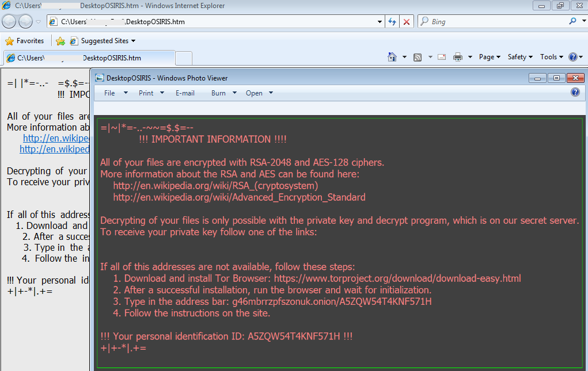
Task: Open the address bar history dropdown
Action: 379,21
